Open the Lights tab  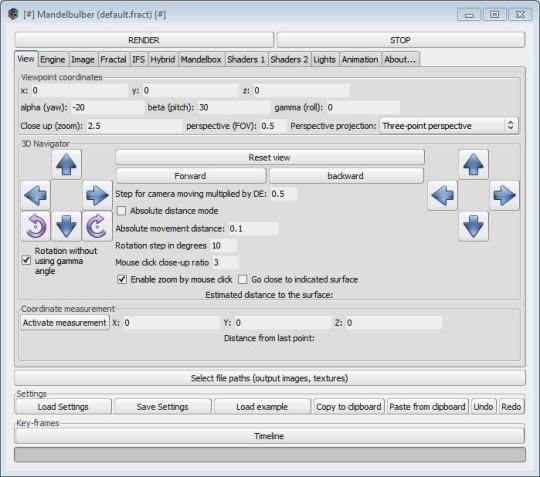coord(324,60)
